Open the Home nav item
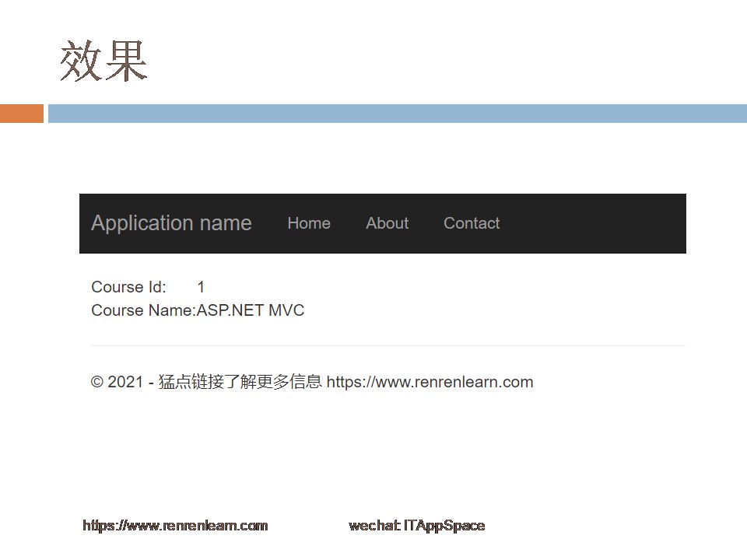This screenshot has height=560, width=747. pyautogui.click(x=309, y=223)
